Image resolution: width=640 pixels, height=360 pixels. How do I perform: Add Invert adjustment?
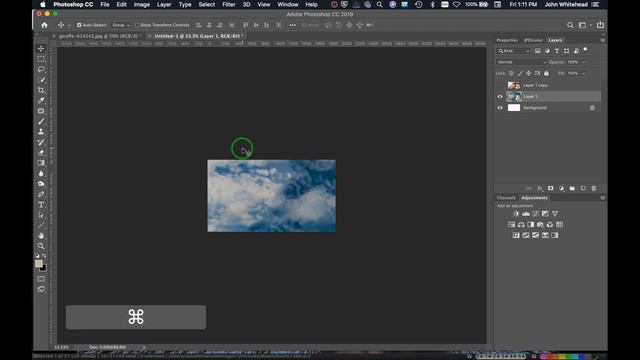point(516,235)
